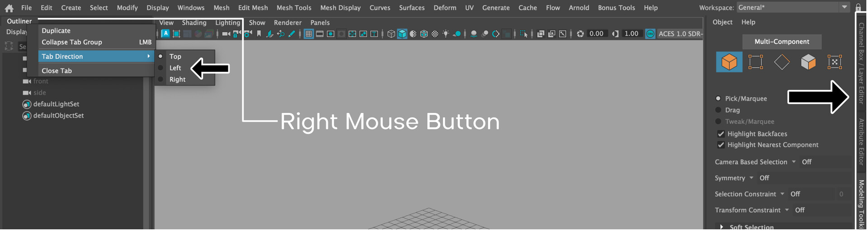Open the Grease Pencil tool icon

point(292,34)
